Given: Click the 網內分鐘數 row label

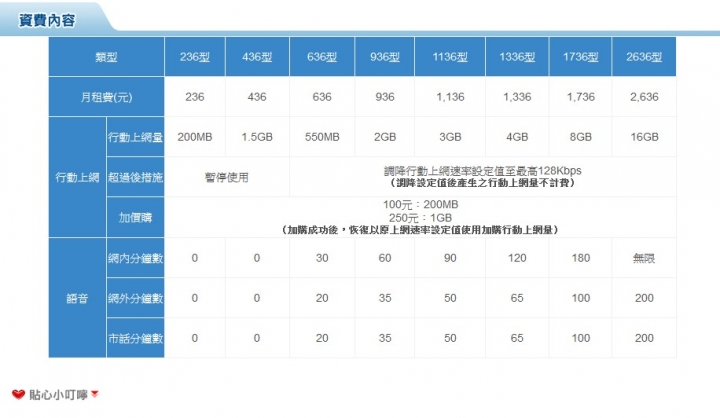Looking at the screenshot, I should coord(135,258).
